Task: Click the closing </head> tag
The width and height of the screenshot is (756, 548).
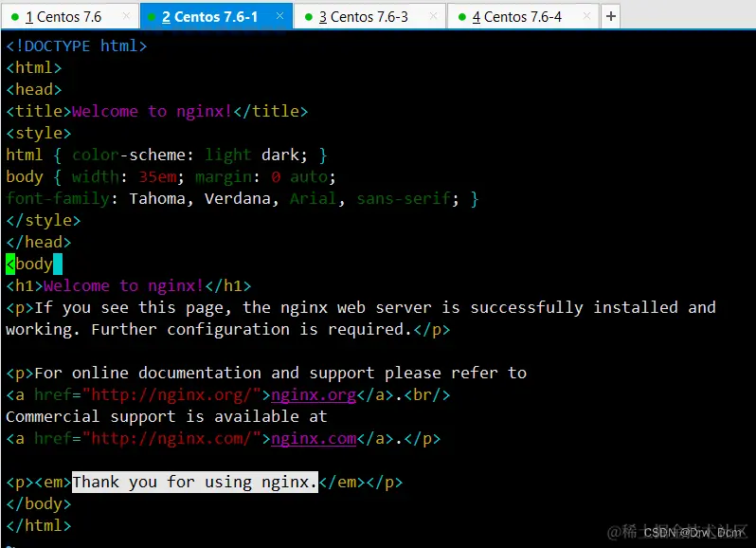Action: 39,242
